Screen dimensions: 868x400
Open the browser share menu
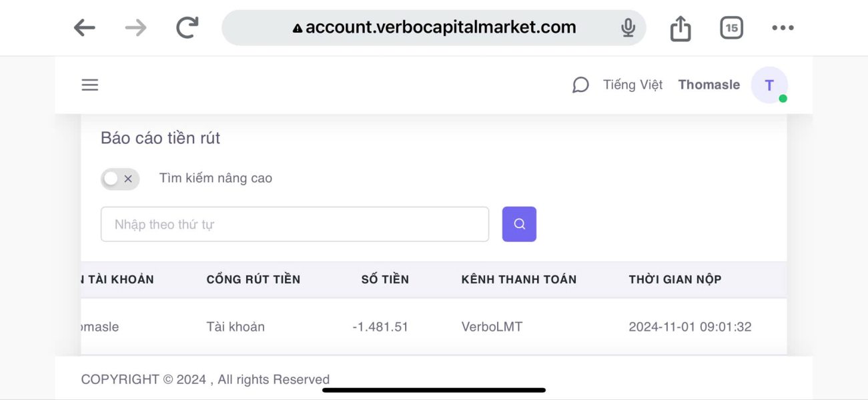click(x=680, y=28)
